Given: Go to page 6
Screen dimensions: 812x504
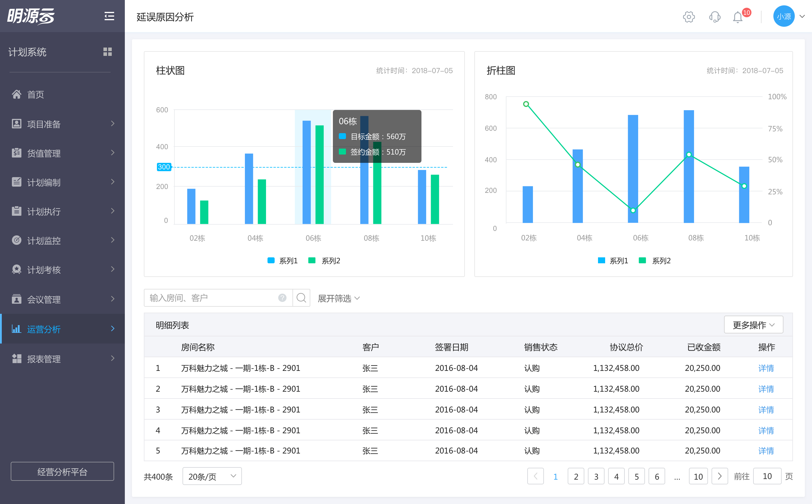Looking at the screenshot, I should click(x=657, y=476).
